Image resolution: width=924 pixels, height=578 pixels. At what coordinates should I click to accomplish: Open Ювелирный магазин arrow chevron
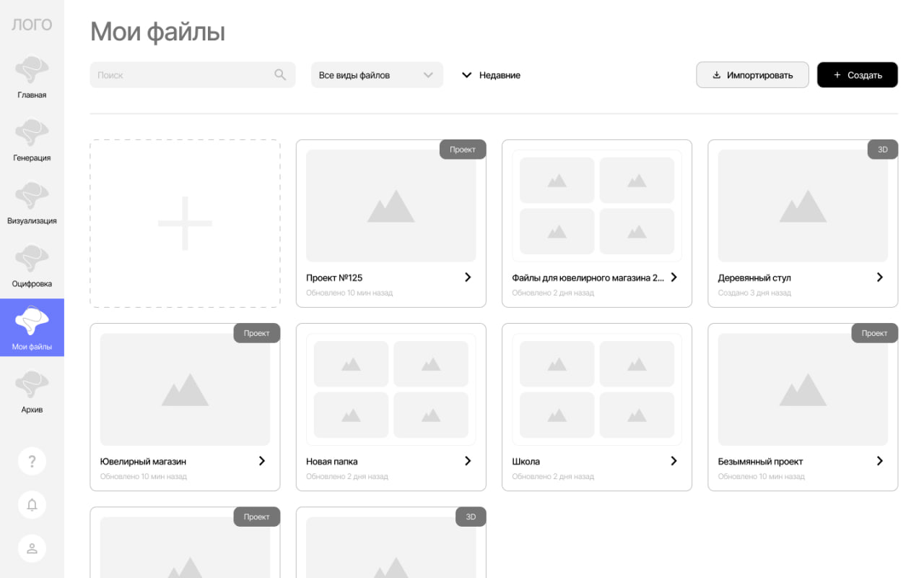click(x=262, y=460)
